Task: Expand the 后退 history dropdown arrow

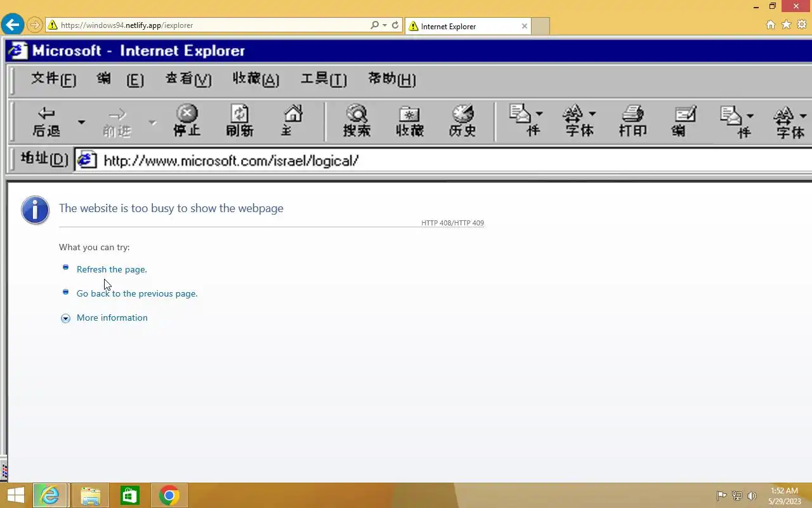Action: pos(81,121)
